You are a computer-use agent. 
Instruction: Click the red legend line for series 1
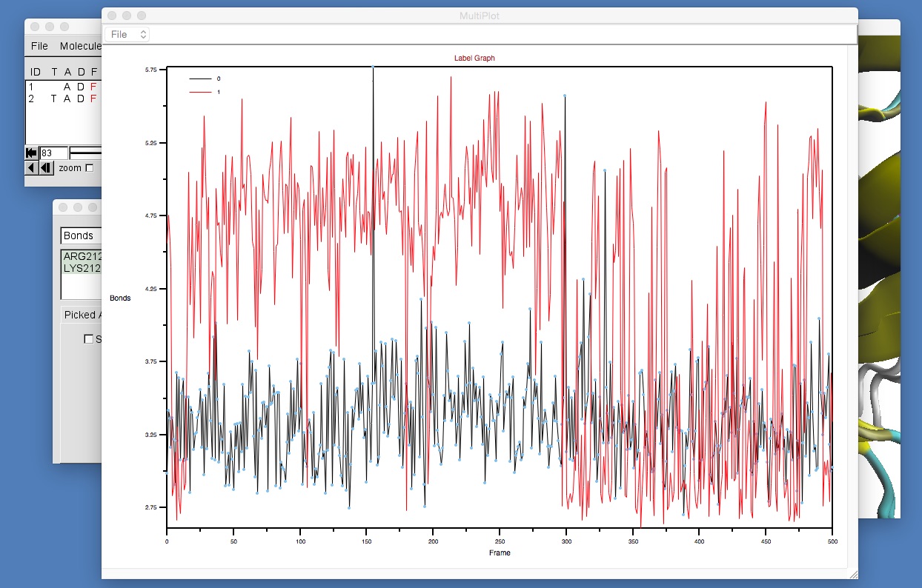[200, 92]
